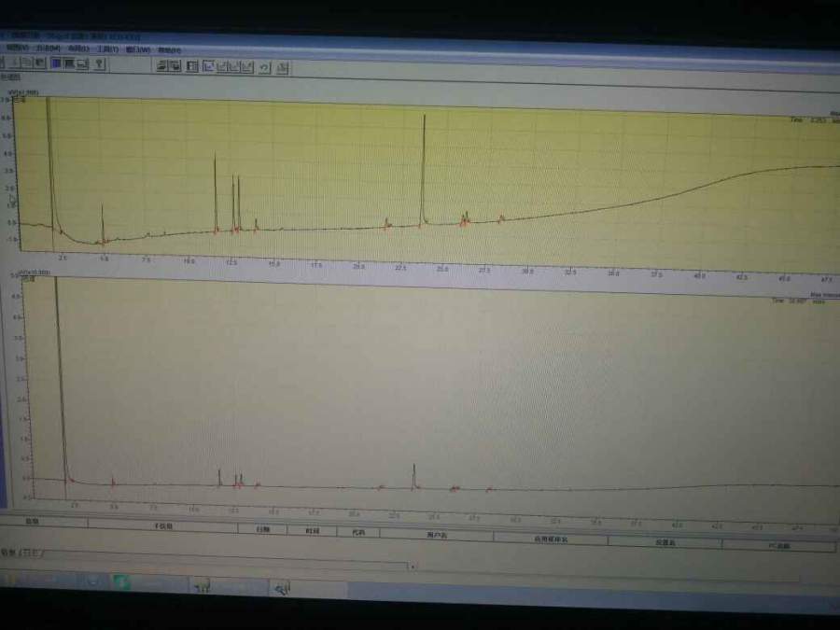Click the green icon in the Windows taskbar
Screen dimensions: 840x630
tap(121, 581)
